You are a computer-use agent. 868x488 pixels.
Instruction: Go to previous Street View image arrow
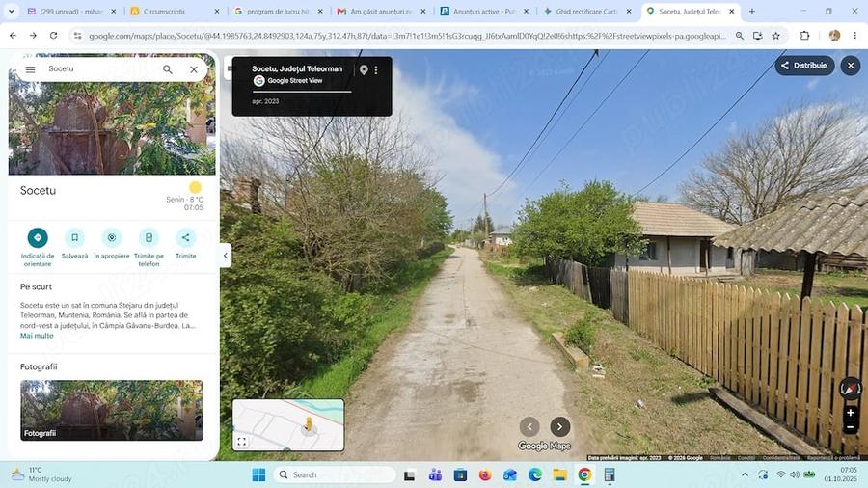[529, 426]
